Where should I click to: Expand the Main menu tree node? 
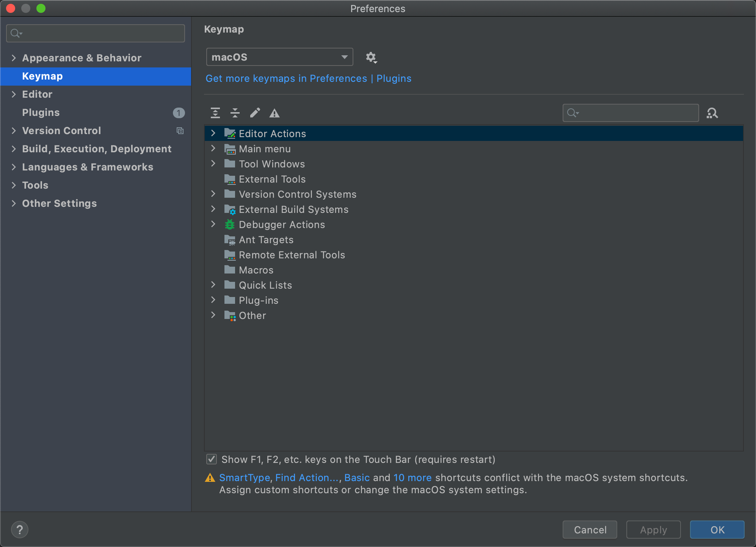[213, 148]
